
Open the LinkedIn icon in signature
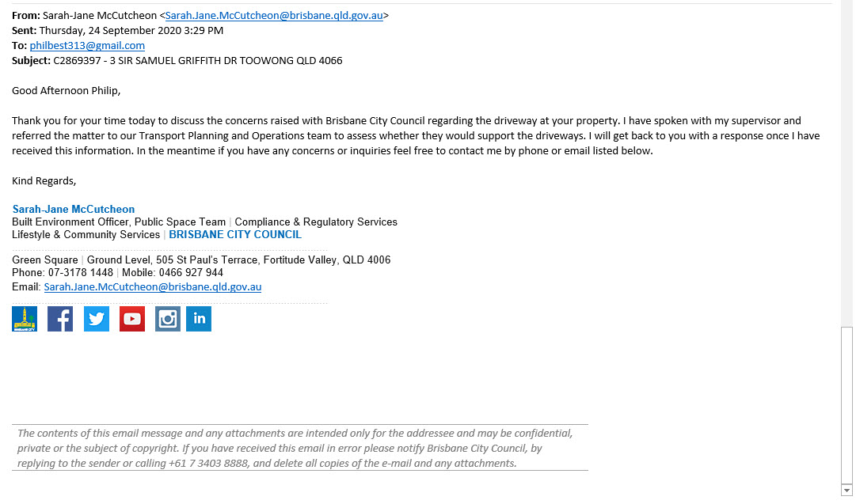[199, 319]
